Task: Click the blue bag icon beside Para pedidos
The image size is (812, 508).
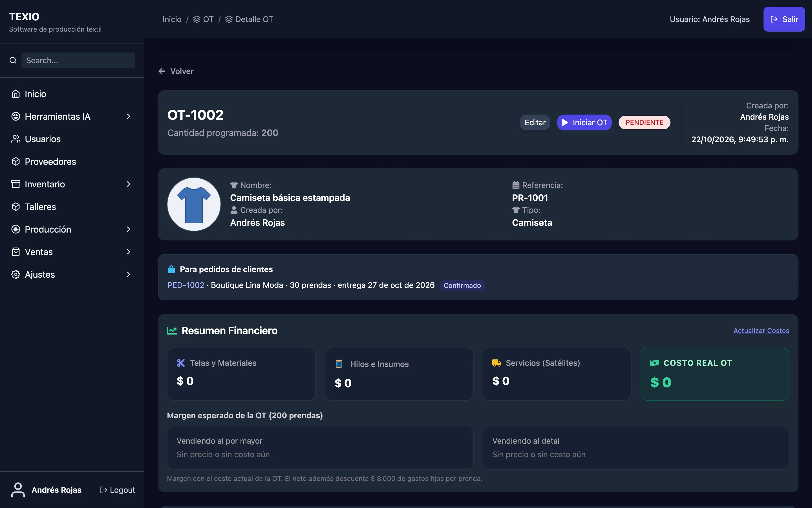Action: point(171,269)
